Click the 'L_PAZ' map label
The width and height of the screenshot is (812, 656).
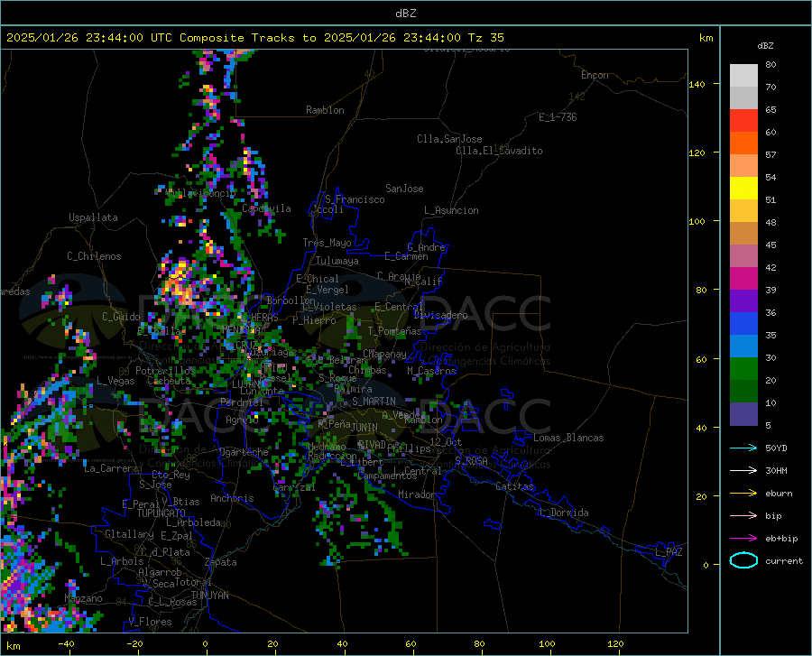click(x=669, y=552)
